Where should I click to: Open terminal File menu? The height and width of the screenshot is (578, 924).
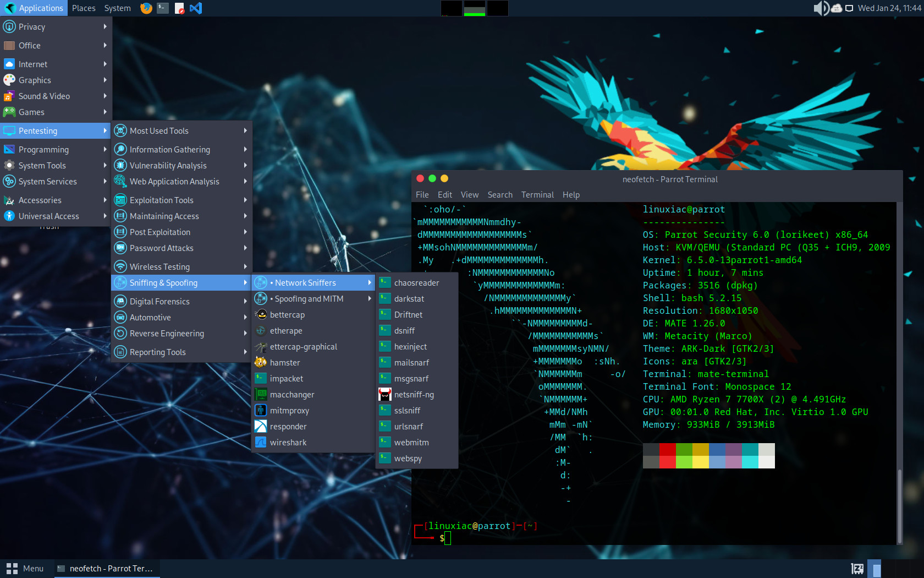422,195
